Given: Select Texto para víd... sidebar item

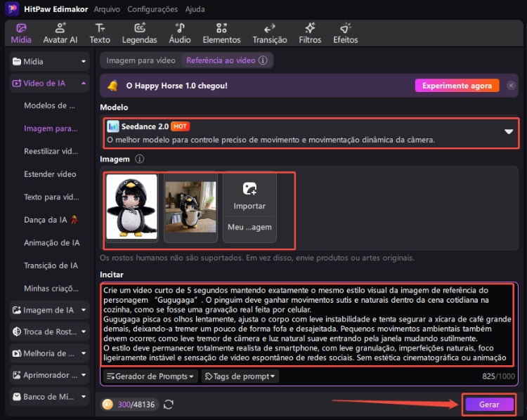Looking at the screenshot, I should click(x=51, y=197).
